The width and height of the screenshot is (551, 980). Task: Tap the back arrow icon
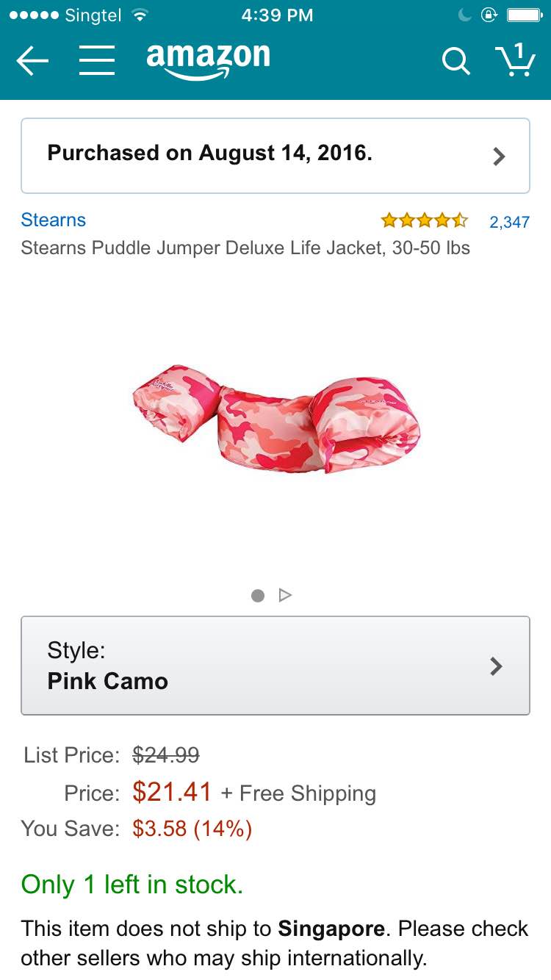[x=32, y=61]
